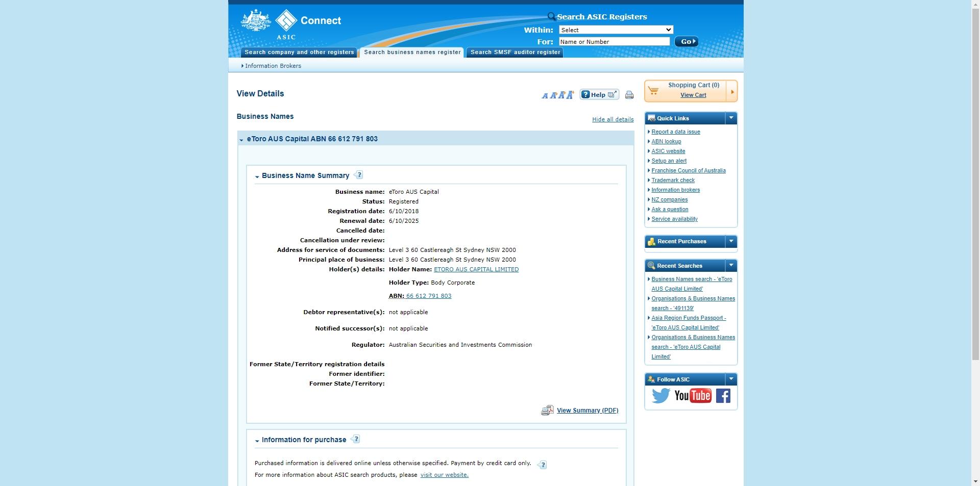Viewport: 980px width, 486px height.
Task: Print this page using the printer icon
Action: (629, 95)
